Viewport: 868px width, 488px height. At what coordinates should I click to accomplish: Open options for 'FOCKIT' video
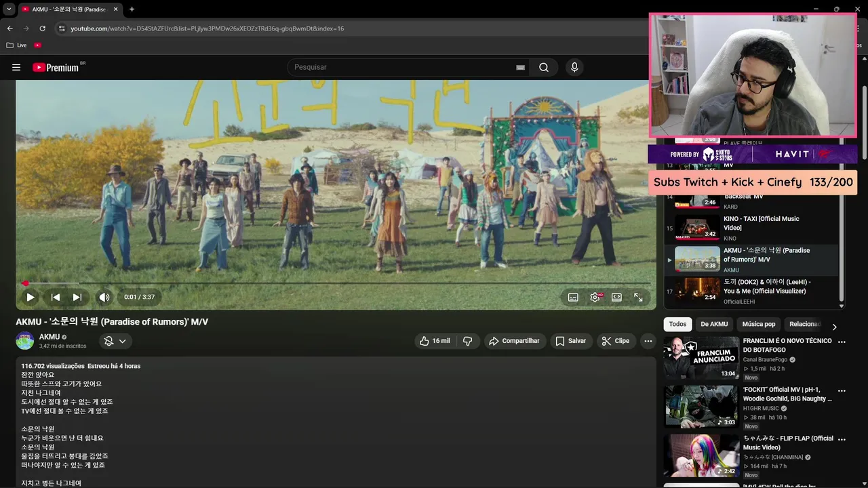[x=842, y=391]
